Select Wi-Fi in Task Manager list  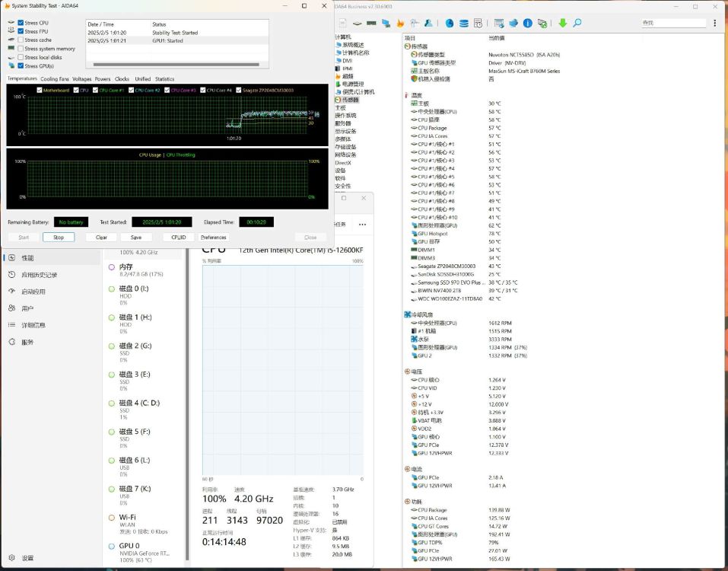click(144, 524)
